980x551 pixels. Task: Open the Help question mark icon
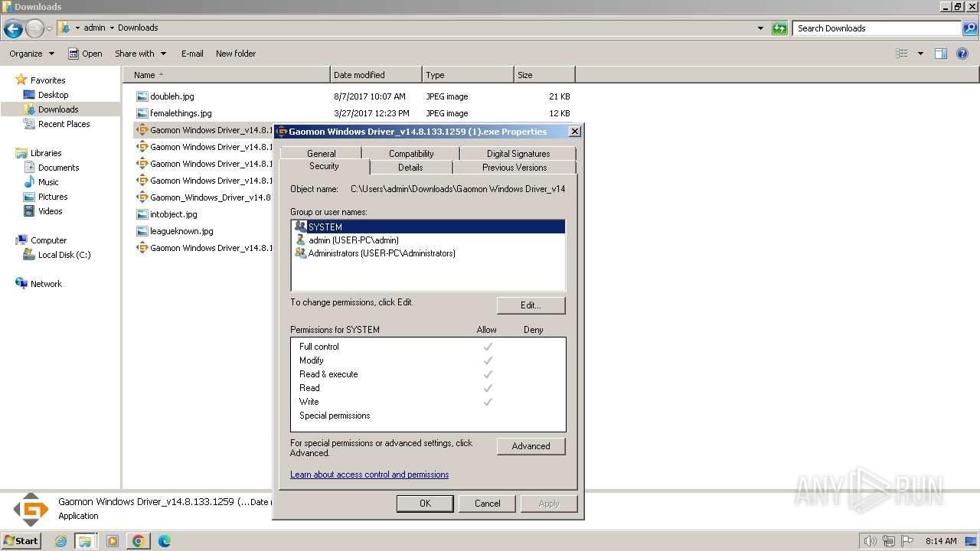tap(962, 54)
